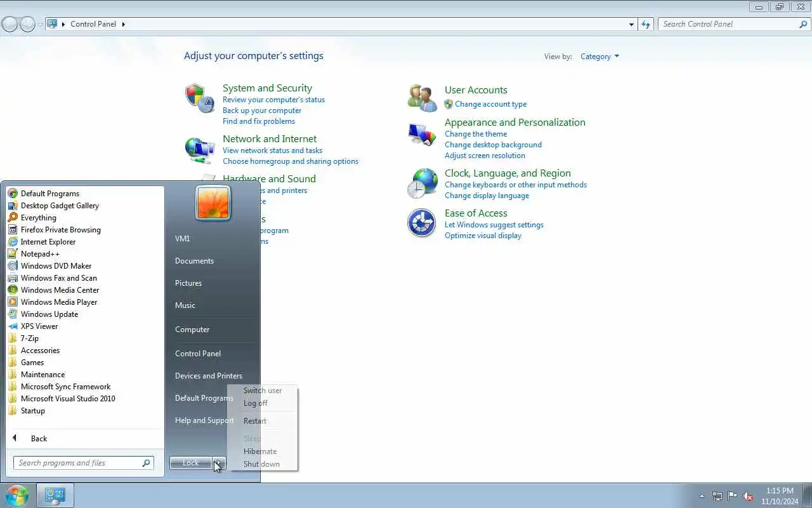
Task: Click the Action Center flag tray icon
Action: (733, 496)
